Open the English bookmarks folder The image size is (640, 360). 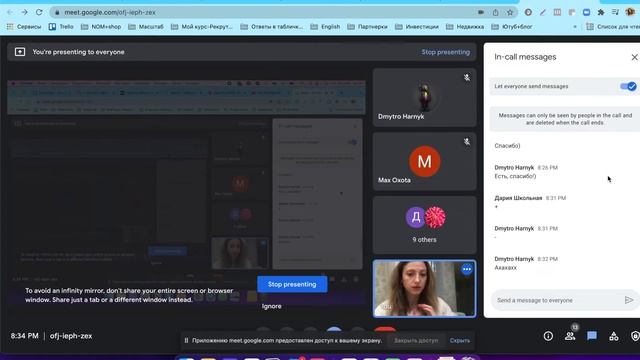(325, 27)
